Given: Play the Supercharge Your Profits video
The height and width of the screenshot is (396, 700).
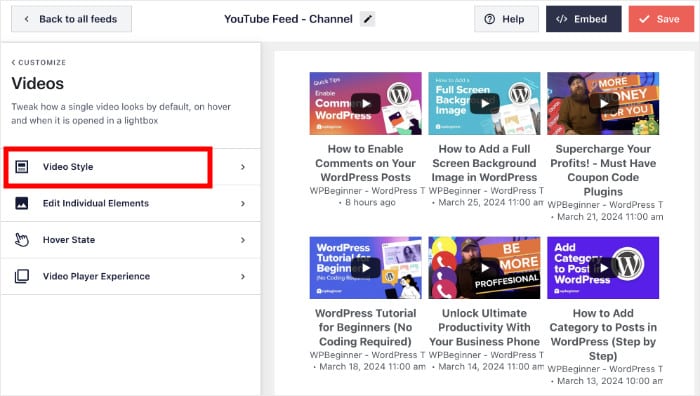Looking at the screenshot, I should coord(604,104).
